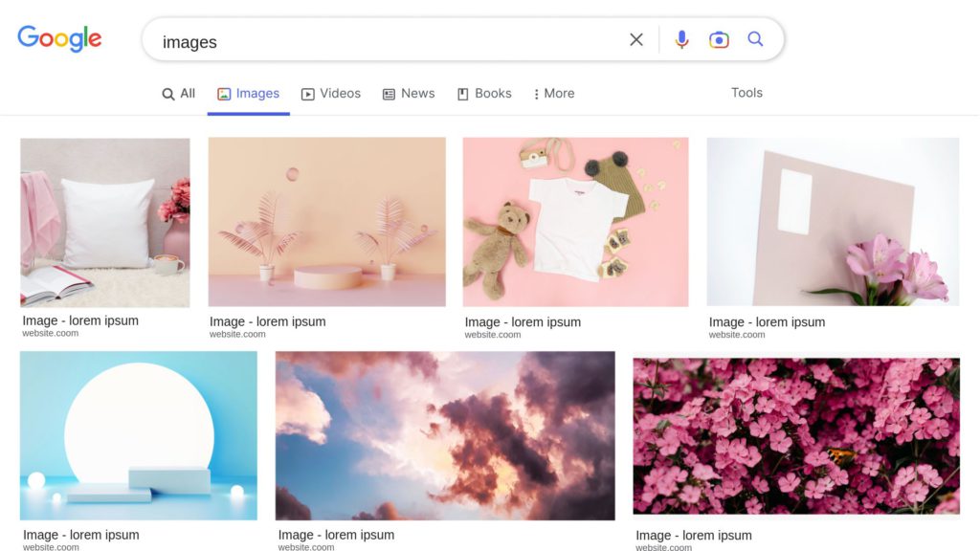
Task: Open the pink palm leaves podium image
Action: pos(326,222)
